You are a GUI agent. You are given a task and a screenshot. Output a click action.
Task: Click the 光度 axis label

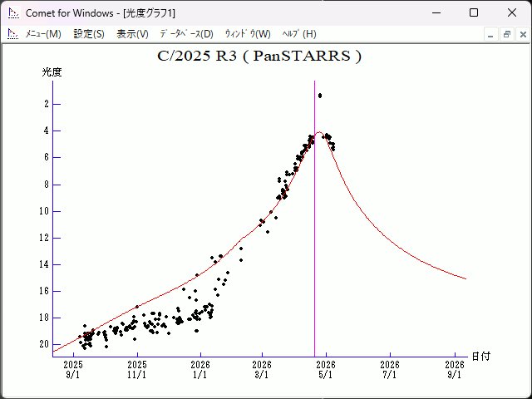point(52,72)
